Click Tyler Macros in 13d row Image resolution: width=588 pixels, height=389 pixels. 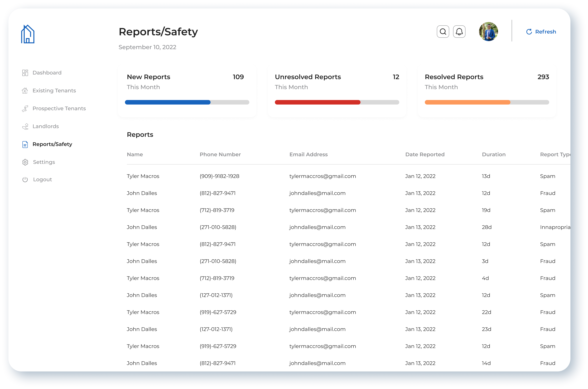[143, 176]
